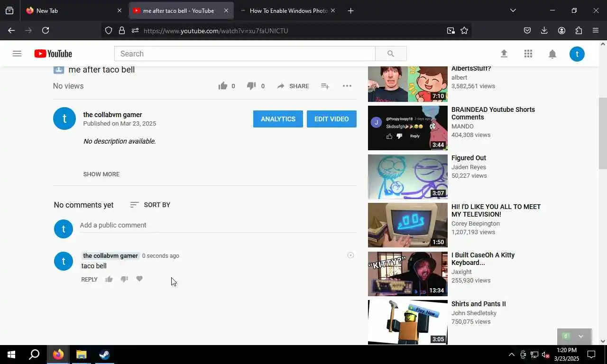Dislike the video with thumbs down
Screen dimensions: 607x364
click(251, 86)
